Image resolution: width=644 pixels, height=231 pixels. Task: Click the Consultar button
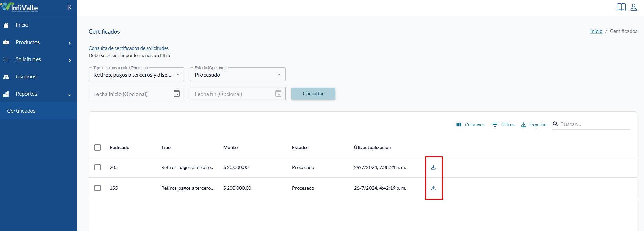pos(313,93)
